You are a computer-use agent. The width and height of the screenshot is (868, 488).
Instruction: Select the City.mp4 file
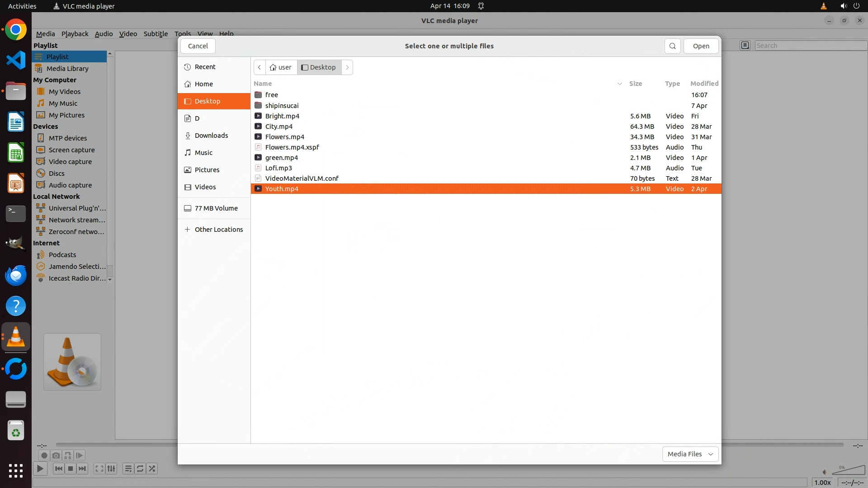click(x=278, y=127)
